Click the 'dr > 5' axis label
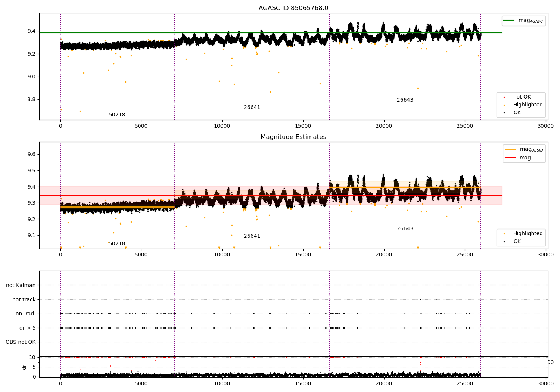This screenshot has width=560, height=392. pyautogui.click(x=28, y=328)
